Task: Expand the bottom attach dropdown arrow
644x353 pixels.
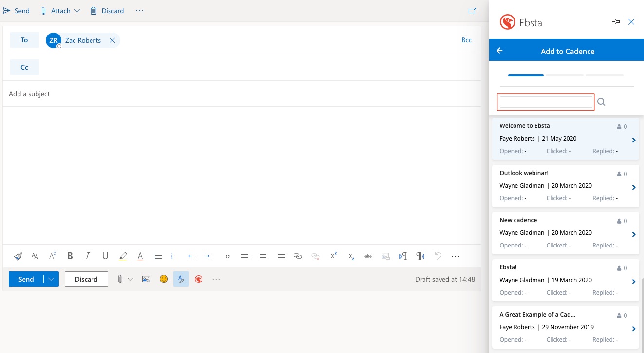Action: pos(130,279)
